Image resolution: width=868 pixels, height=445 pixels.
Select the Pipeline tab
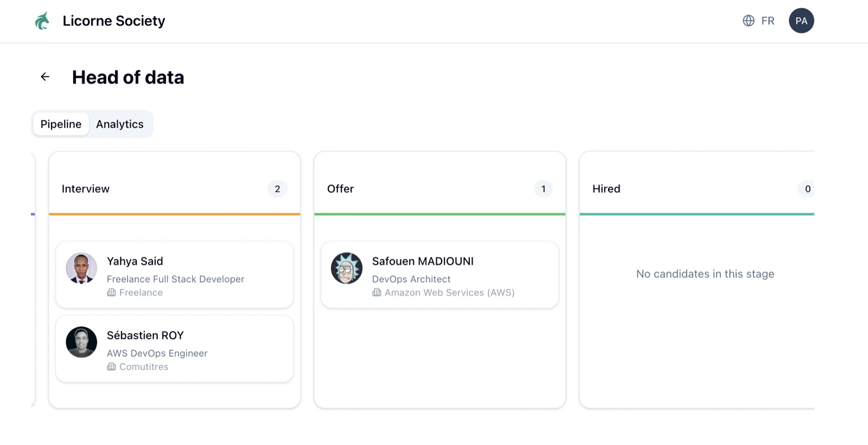[60, 124]
